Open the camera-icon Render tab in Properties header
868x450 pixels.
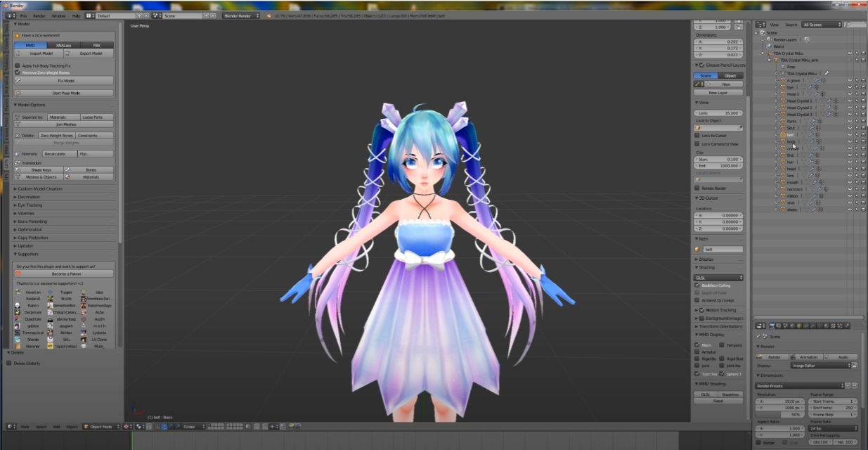(x=773, y=326)
